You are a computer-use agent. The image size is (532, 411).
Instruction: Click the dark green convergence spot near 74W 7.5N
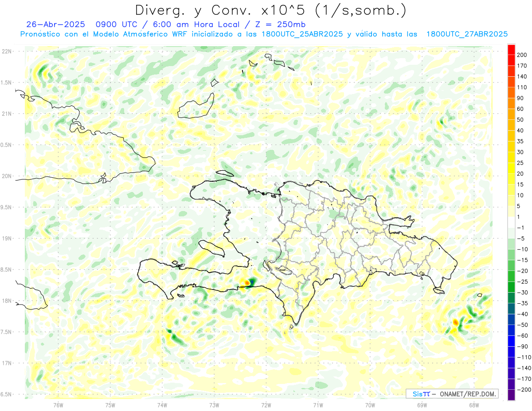pyautogui.click(x=169, y=331)
